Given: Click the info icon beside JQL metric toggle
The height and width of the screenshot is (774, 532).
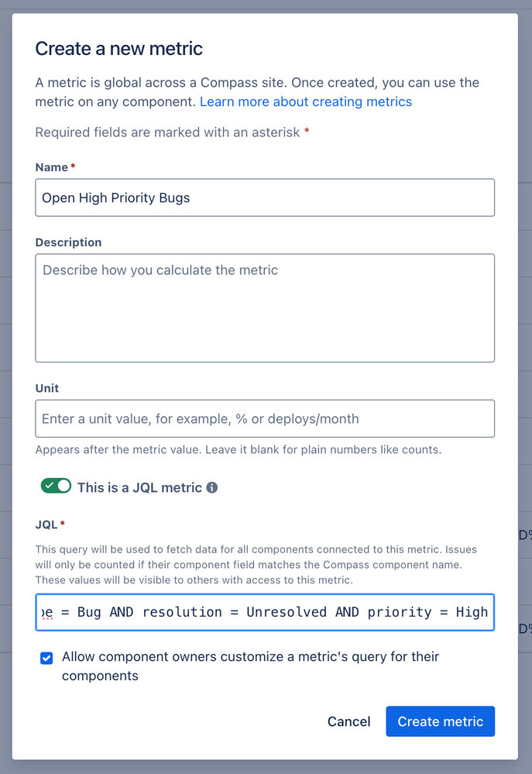Looking at the screenshot, I should pyautogui.click(x=214, y=488).
